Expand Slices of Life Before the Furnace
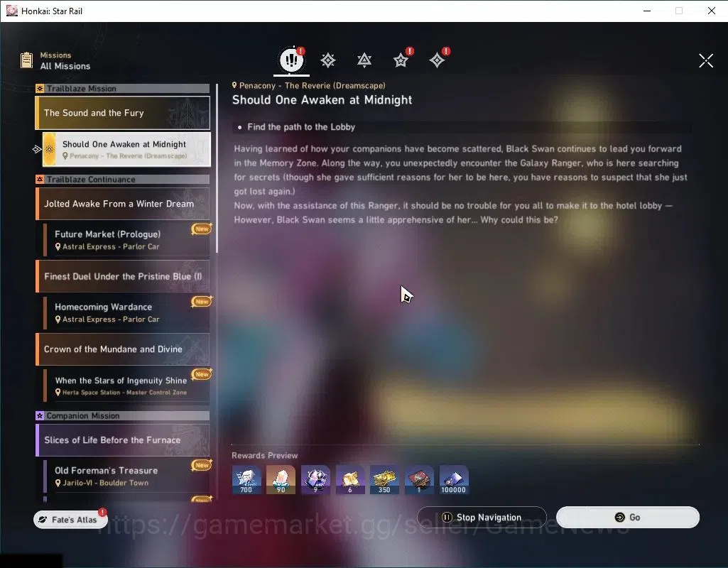The image size is (728, 568). coord(123,440)
